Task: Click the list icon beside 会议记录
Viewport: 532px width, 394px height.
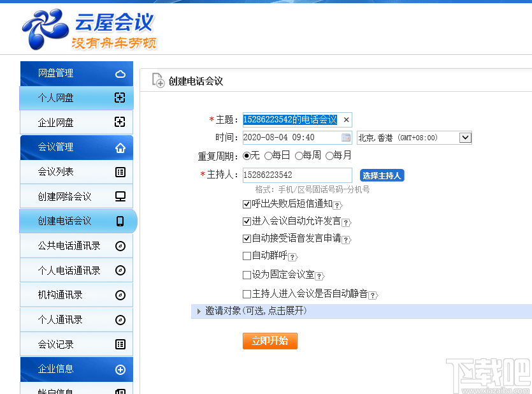Action: click(120, 344)
